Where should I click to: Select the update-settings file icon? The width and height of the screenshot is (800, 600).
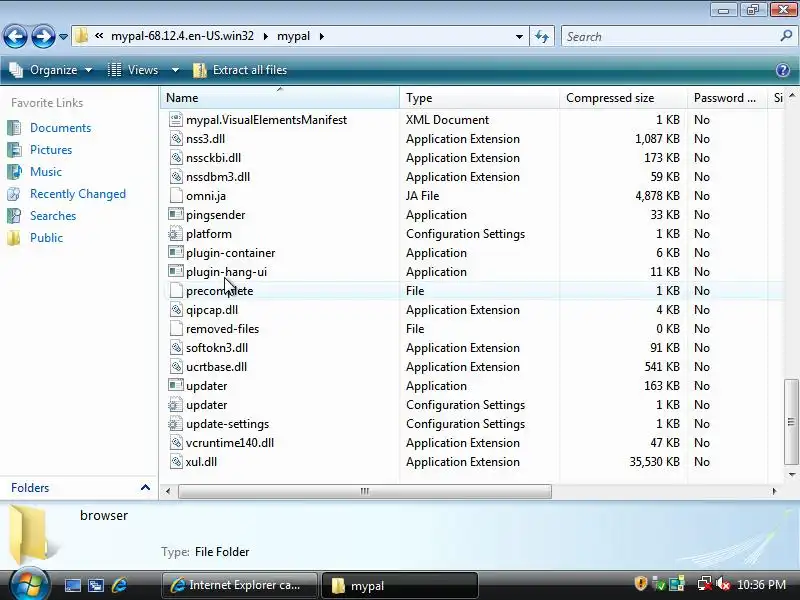tap(176, 423)
